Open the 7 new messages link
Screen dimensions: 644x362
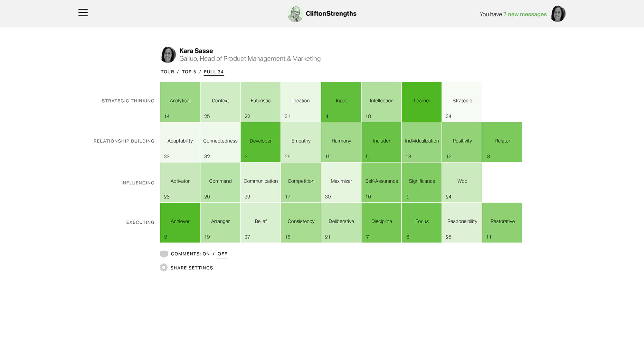point(525,14)
